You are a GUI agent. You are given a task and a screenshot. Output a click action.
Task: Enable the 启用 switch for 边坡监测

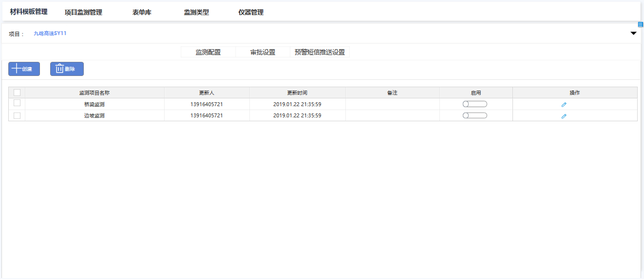474,115
